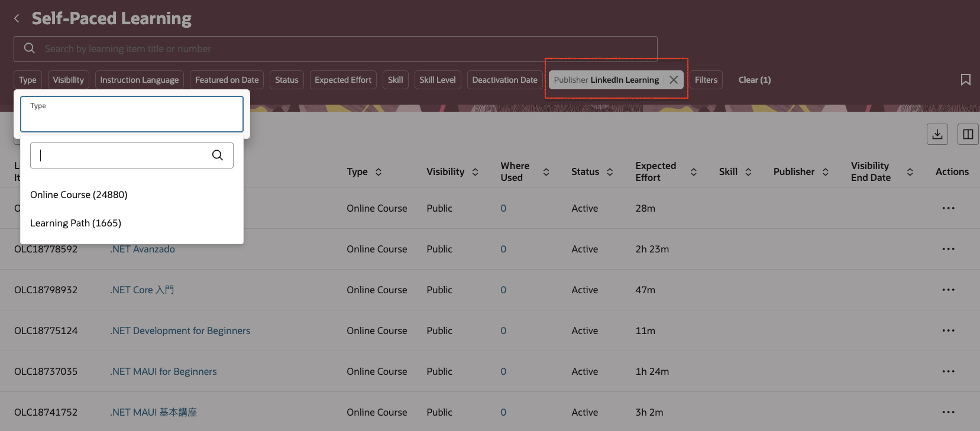Sort the table by Skill column
This screenshot has width=980, height=431.
[x=748, y=172]
